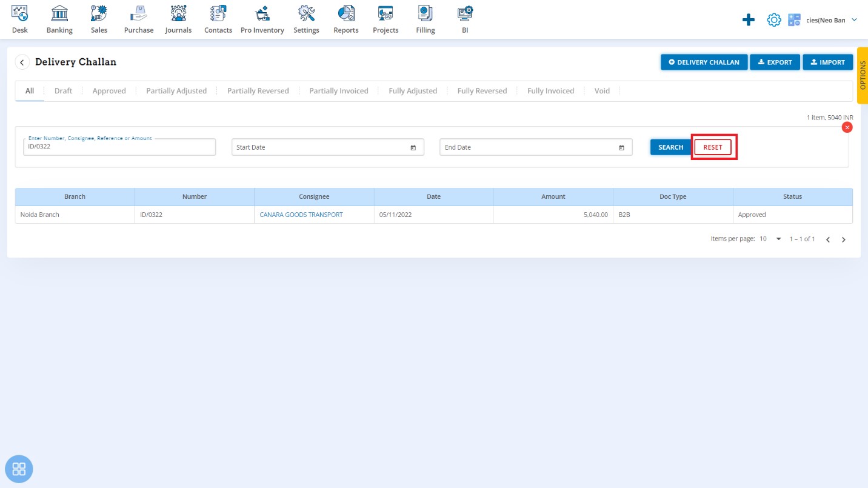Close the search filter panel with red X
Image resolution: width=868 pixels, height=488 pixels.
tap(847, 127)
